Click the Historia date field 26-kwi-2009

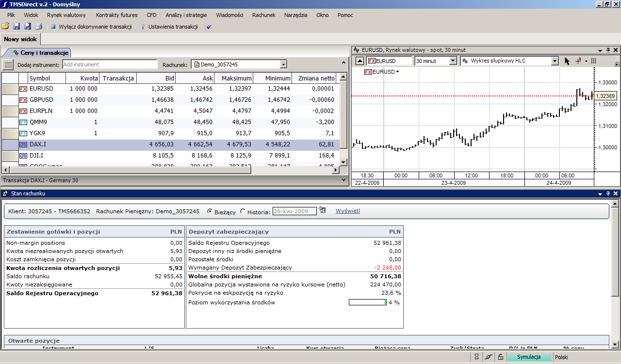294,211
